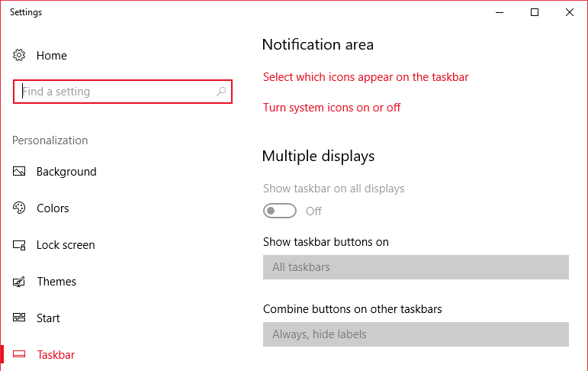This screenshot has height=371, width=588.
Task: Click the magnifier search icon
Action: tap(221, 92)
